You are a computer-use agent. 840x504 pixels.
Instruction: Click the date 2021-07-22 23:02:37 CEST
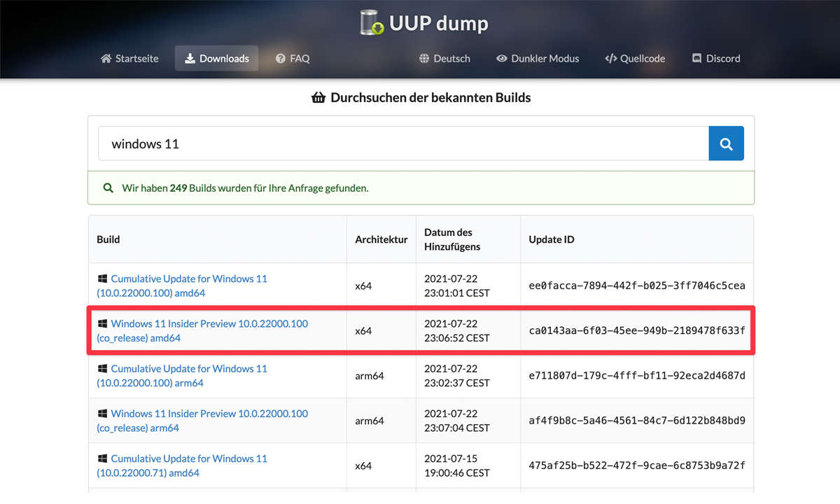click(x=457, y=375)
